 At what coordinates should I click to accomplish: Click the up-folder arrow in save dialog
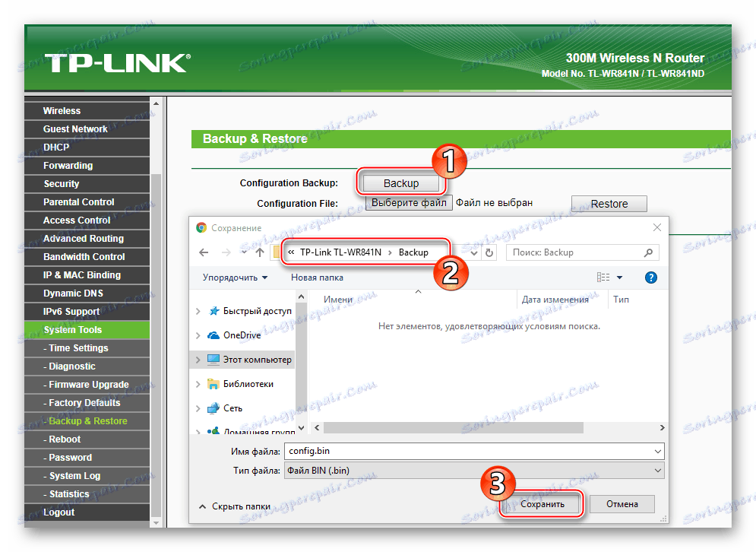point(260,252)
